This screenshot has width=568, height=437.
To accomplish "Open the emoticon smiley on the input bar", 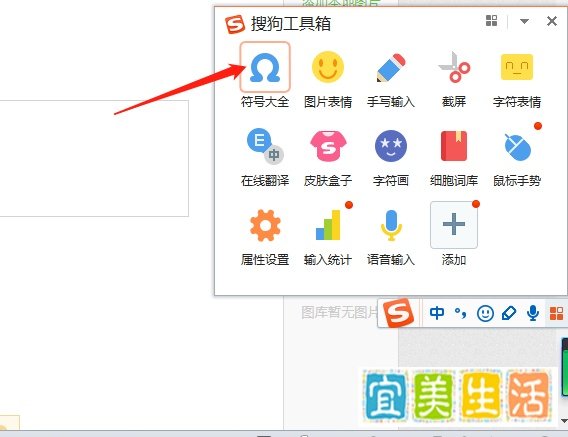I will tap(485, 313).
